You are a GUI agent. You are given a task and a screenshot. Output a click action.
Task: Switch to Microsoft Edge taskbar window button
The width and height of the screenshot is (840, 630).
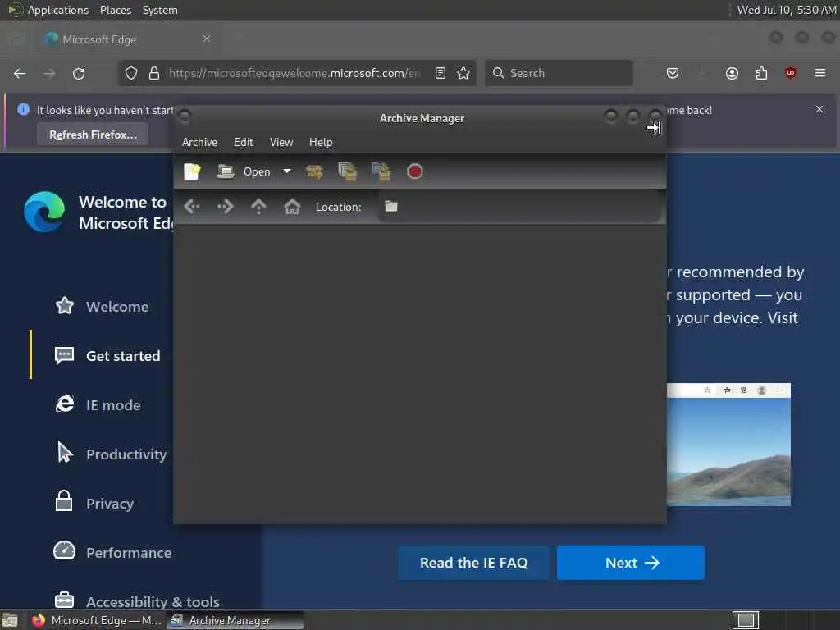(x=97, y=620)
